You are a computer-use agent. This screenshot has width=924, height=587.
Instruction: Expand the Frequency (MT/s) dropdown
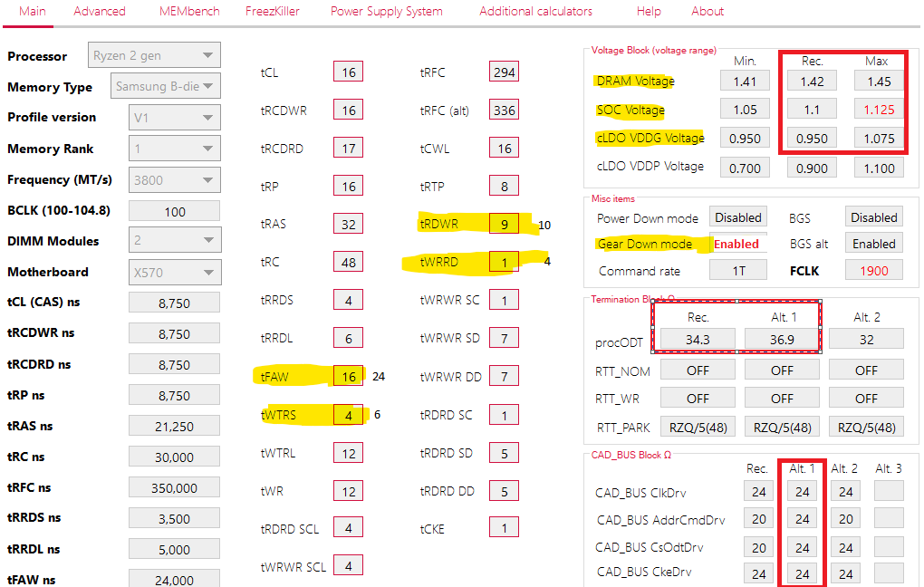[x=175, y=179]
